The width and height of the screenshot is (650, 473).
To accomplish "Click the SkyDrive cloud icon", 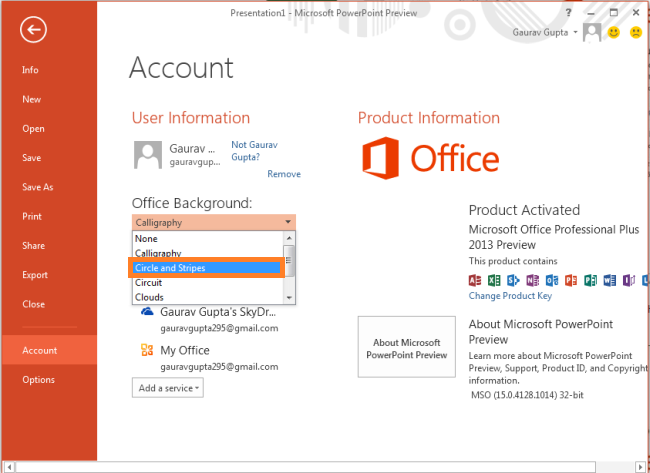I will tap(146, 312).
